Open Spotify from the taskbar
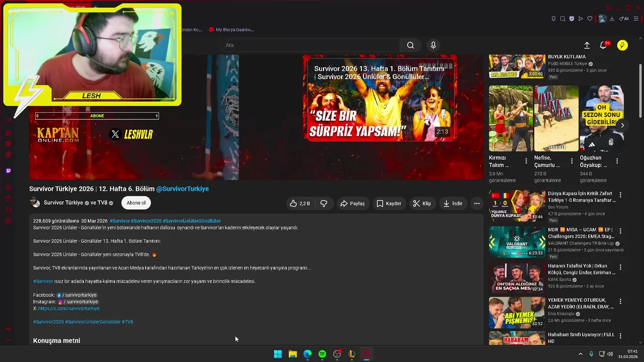Image resolution: width=644 pixels, height=362 pixels. [x=322, y=354]
